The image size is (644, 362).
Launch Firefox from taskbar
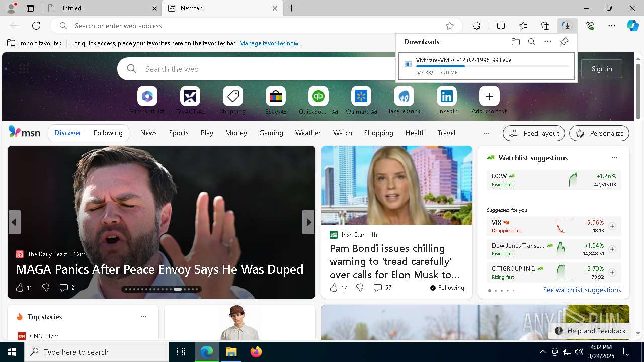pos(256,352)
